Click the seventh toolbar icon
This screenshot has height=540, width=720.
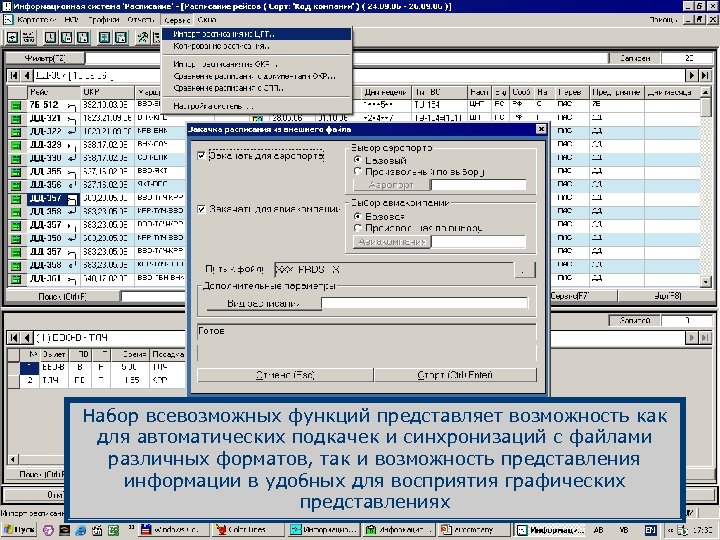coord(121,37)
